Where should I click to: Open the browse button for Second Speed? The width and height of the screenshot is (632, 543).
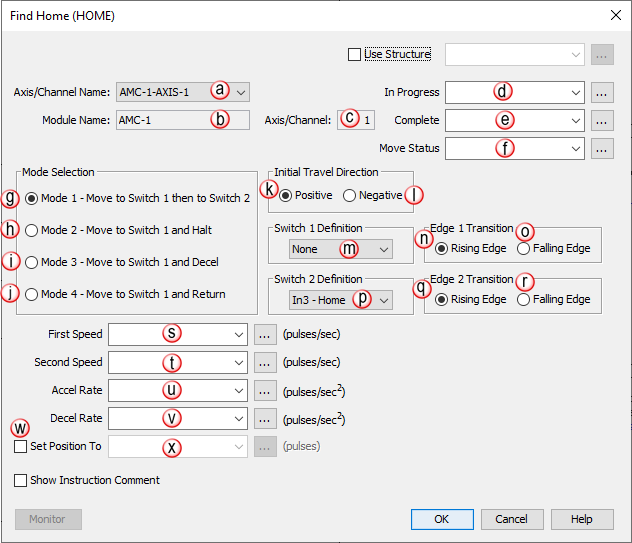(265, 363)
